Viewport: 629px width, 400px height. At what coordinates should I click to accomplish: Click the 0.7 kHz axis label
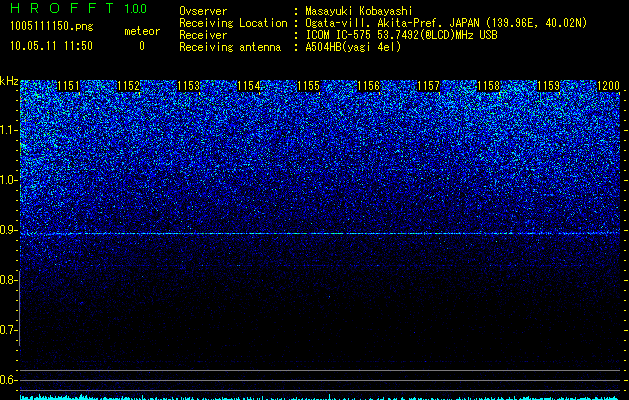9,330
